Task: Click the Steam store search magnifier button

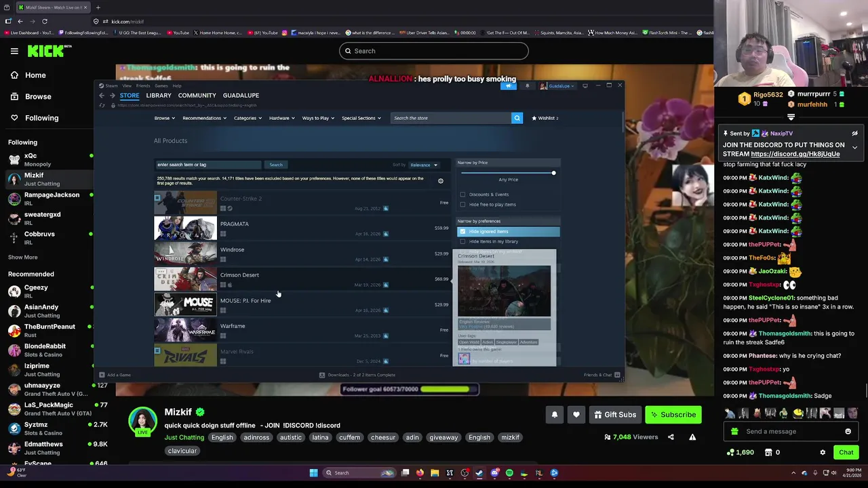Action: [517, 118]
